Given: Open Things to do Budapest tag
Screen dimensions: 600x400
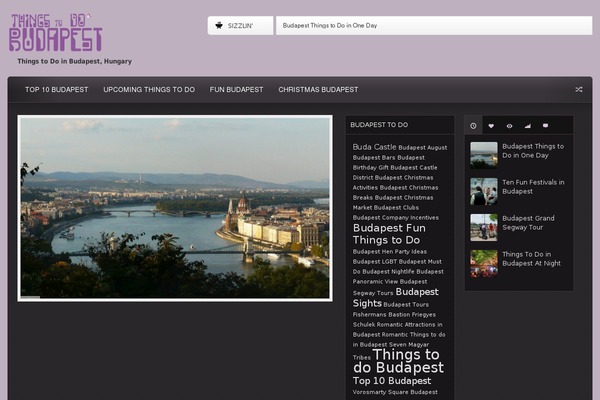Looking at the screenshot, I should [x=398, y=361].
